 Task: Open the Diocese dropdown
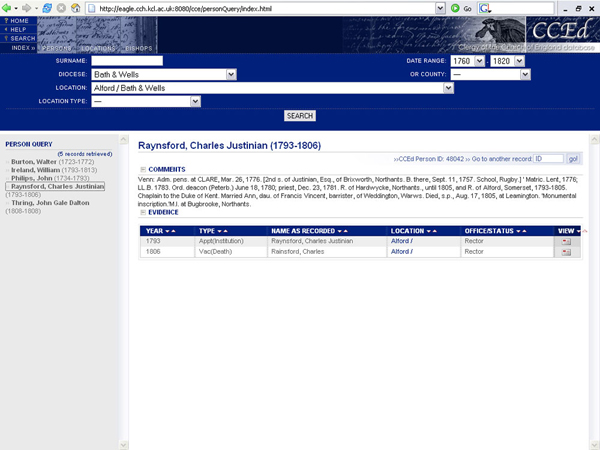(231, 74)
